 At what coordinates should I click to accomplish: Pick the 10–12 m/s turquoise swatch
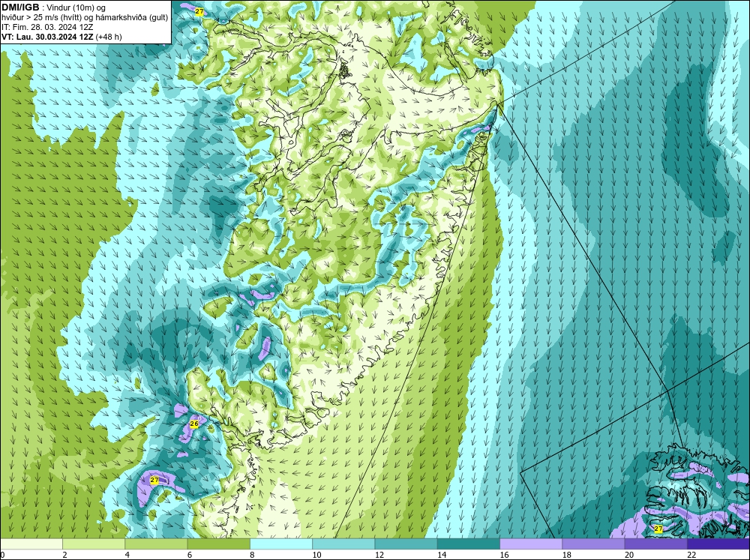click(343, 544)
